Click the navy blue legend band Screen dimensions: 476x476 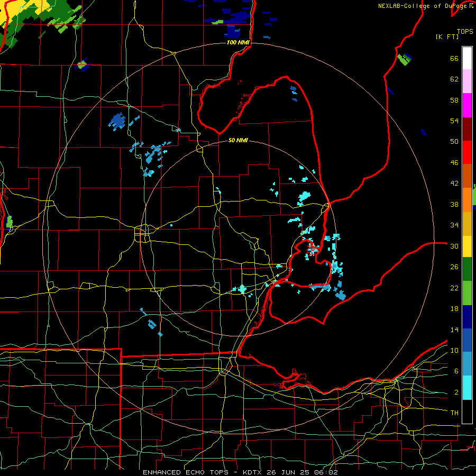(467, 317)
